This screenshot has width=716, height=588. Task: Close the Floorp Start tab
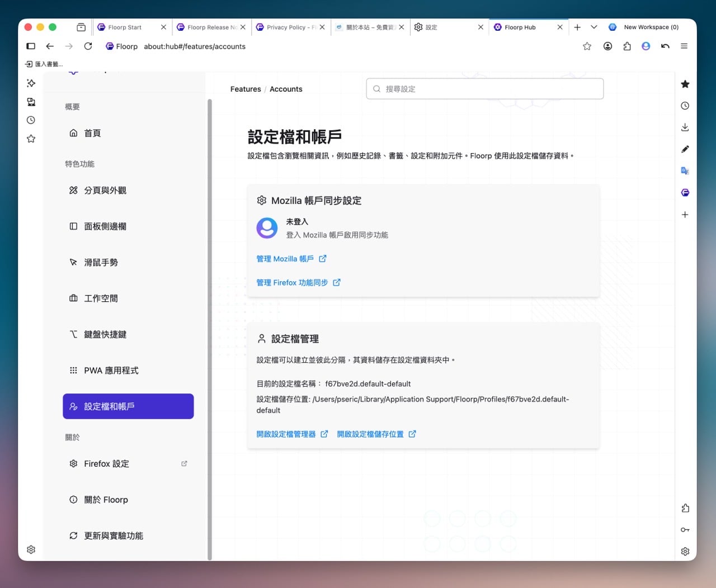tap(163, 27)
